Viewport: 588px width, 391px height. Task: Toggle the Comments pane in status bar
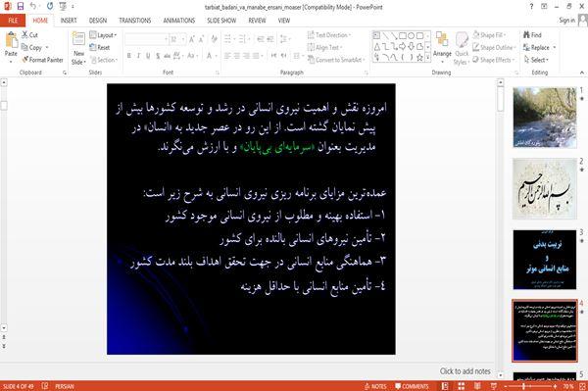coord(412,386)
